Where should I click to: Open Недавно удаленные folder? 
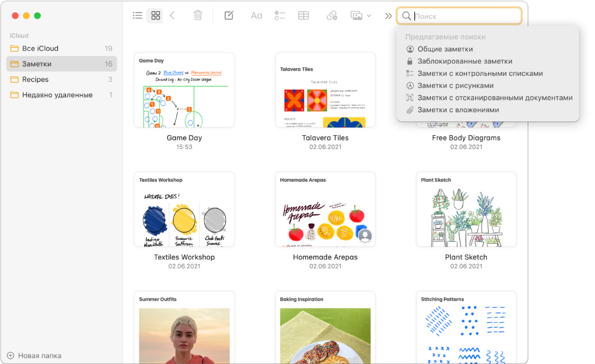click(57, 95)
